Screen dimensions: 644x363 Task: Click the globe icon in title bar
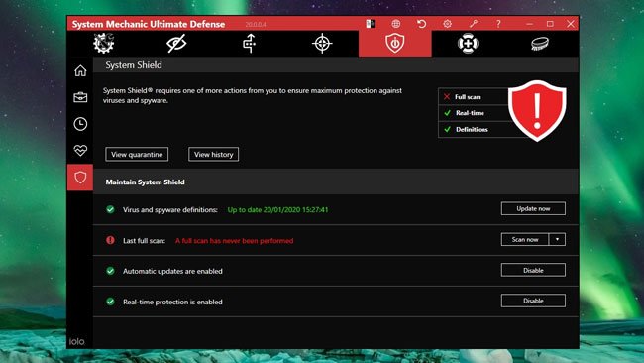pyautogui.click(x=396, y=24)
